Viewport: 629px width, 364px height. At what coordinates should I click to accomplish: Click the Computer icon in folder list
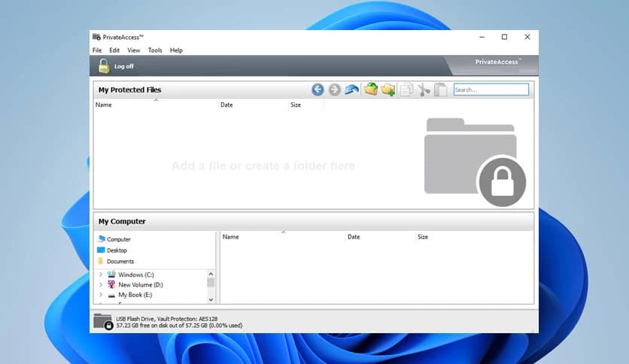click(102, 238)
